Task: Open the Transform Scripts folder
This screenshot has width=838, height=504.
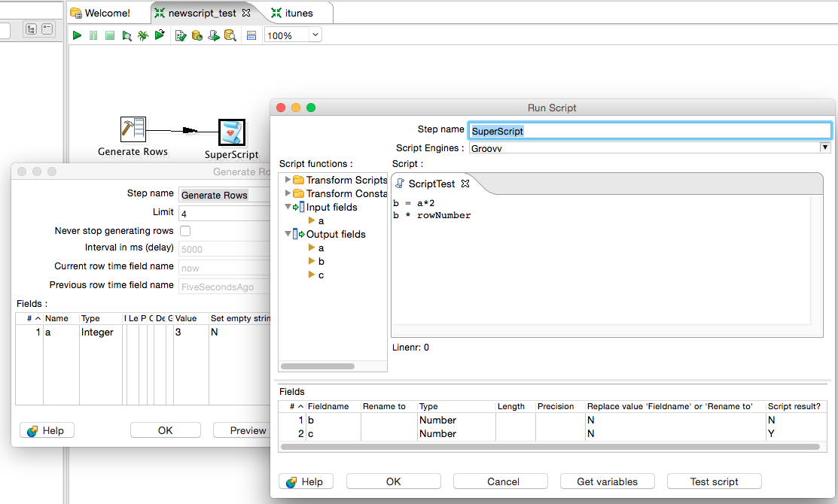Action: [x=340, y=180]
